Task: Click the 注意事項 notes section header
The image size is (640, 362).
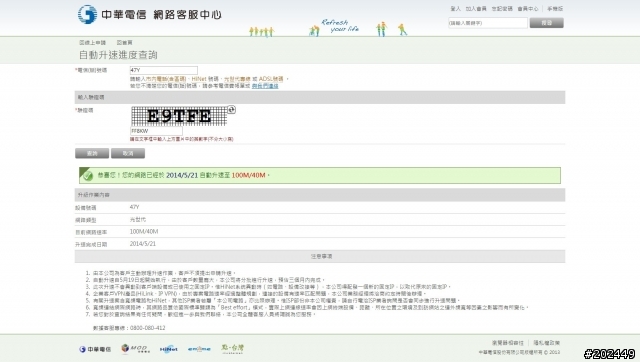Action: click(320, 256)
